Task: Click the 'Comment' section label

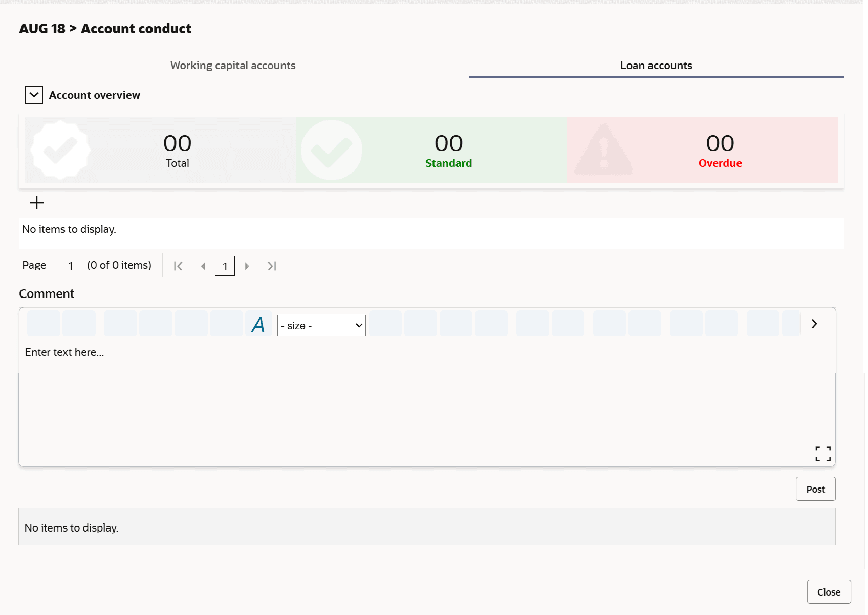Action: 47,294
